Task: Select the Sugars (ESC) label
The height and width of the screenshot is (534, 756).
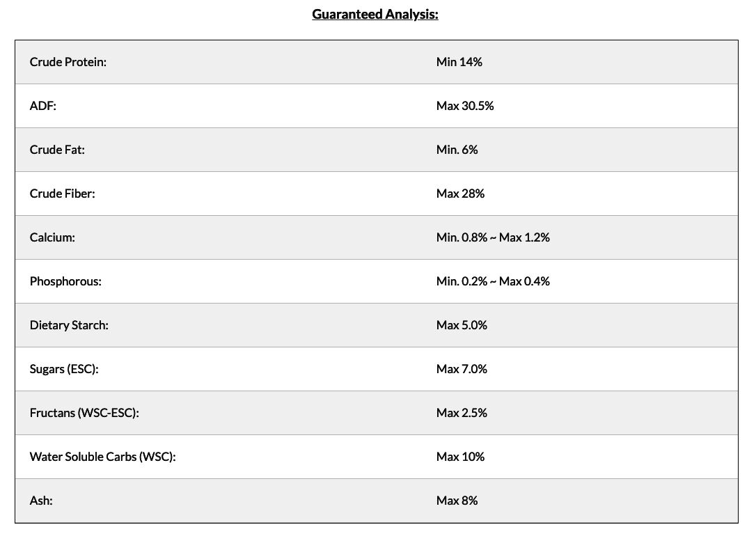Action: point(64,369)
